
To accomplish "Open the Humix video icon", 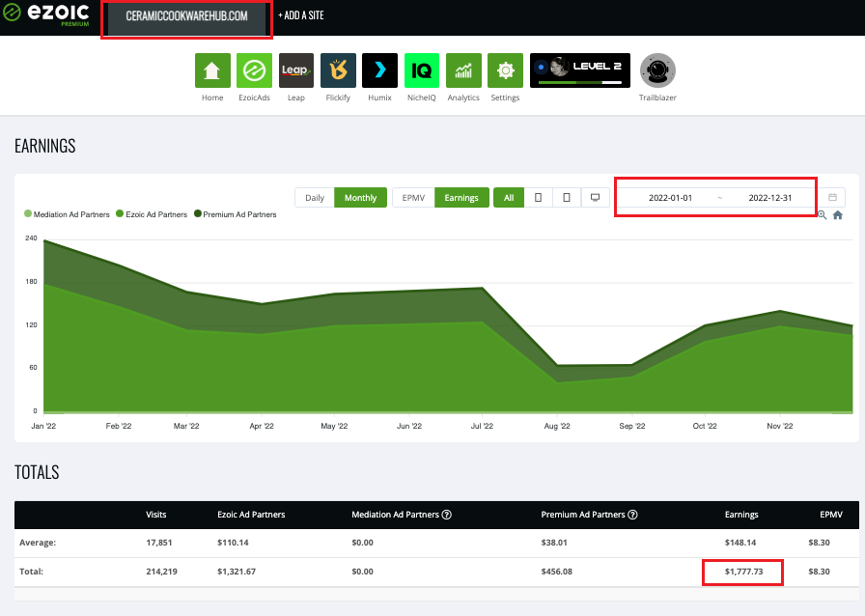I will (x=379, y=70).
